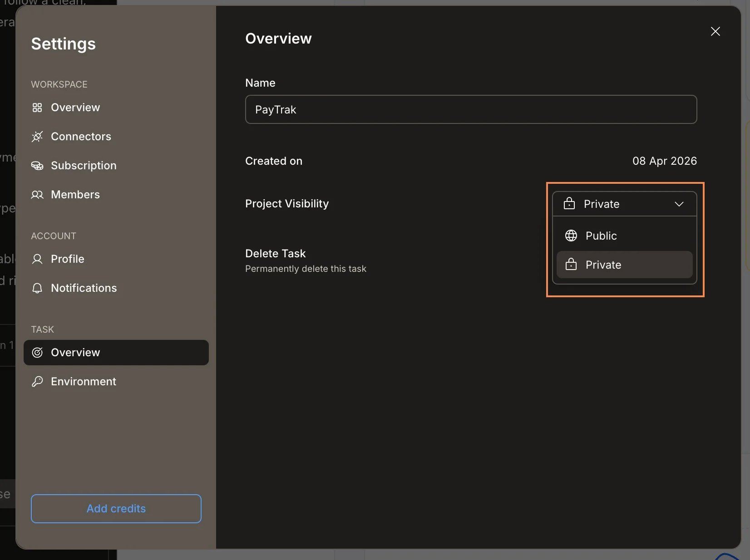
Task: Close the Settings dialog
Action: pyautogui.click(x=715, y=31)
